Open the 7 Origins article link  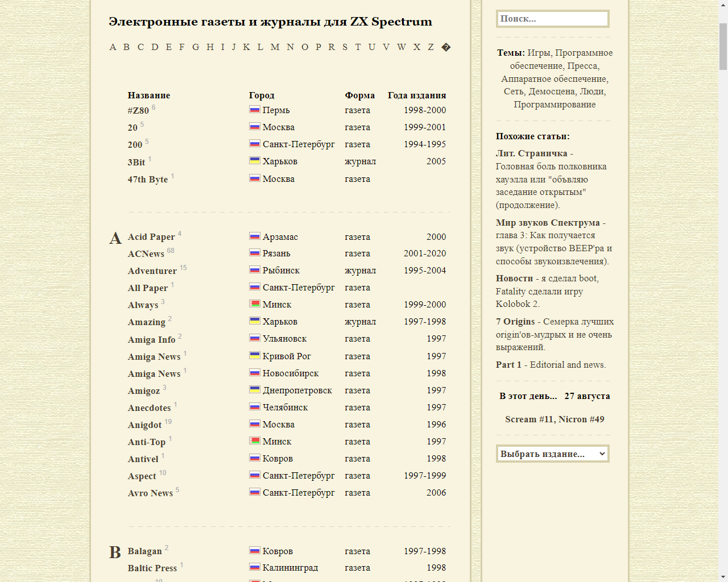click(x=515, y=322)
